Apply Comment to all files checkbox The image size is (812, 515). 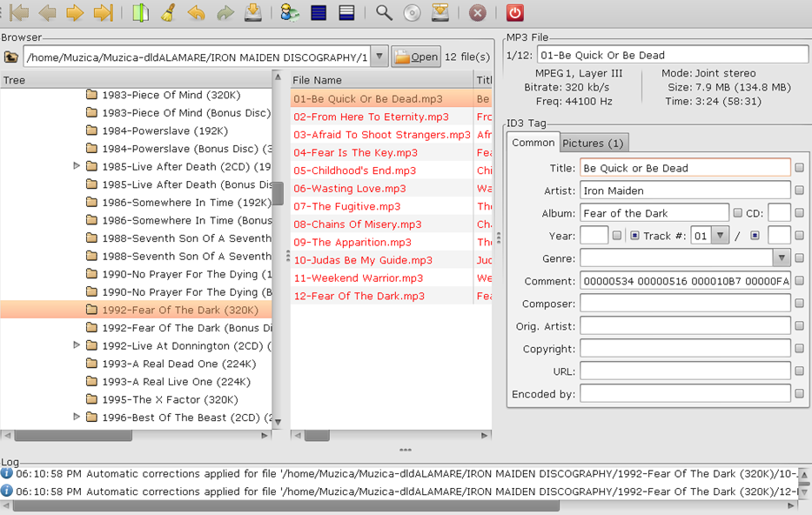800,280
